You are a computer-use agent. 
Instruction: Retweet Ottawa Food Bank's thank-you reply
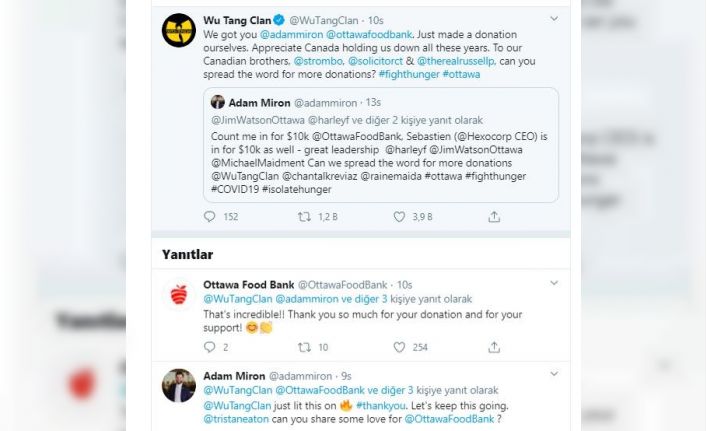point(304,347)
